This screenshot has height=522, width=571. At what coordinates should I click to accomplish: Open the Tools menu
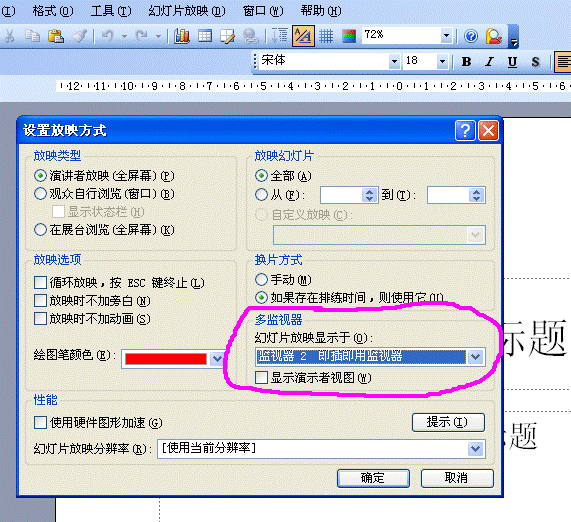[111, 11]
